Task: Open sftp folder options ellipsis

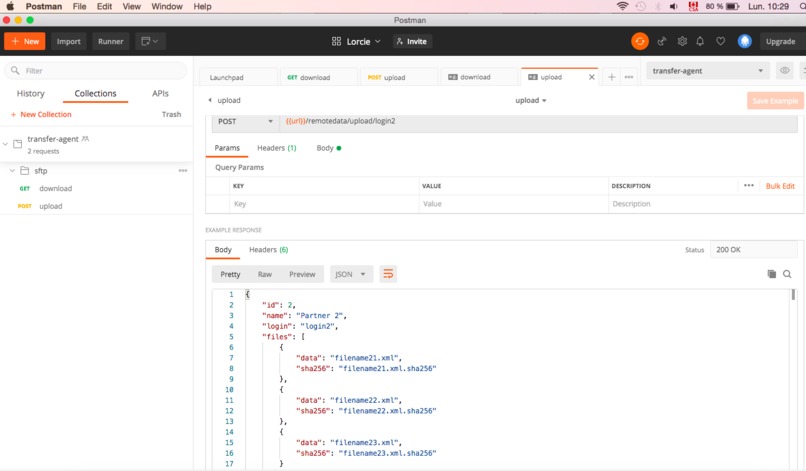Action: (x=182, y=171)
